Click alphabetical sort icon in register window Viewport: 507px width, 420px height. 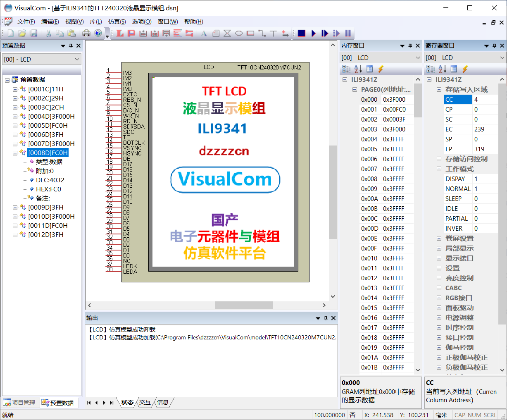442,69
